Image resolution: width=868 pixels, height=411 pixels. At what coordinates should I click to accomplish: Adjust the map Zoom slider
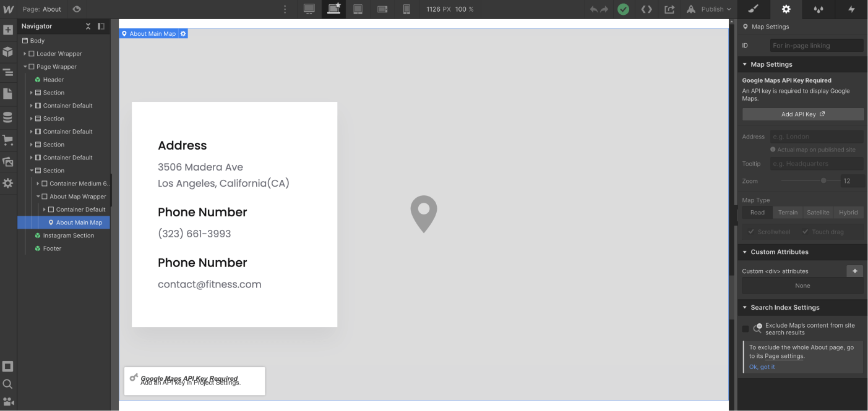click(823, 180)
